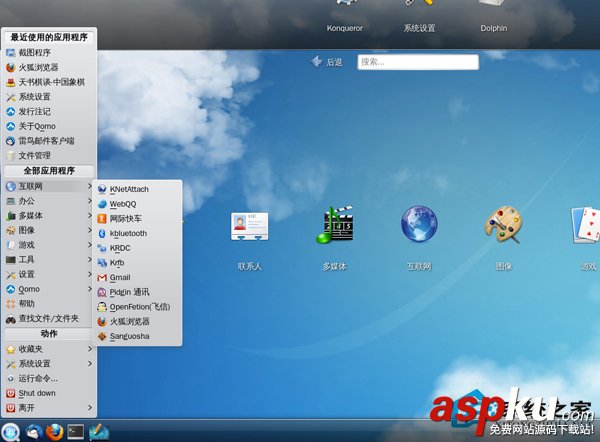Launch Firefox from the taskbar
This screenshot has width=600, height=442.
tap(54, 432)
